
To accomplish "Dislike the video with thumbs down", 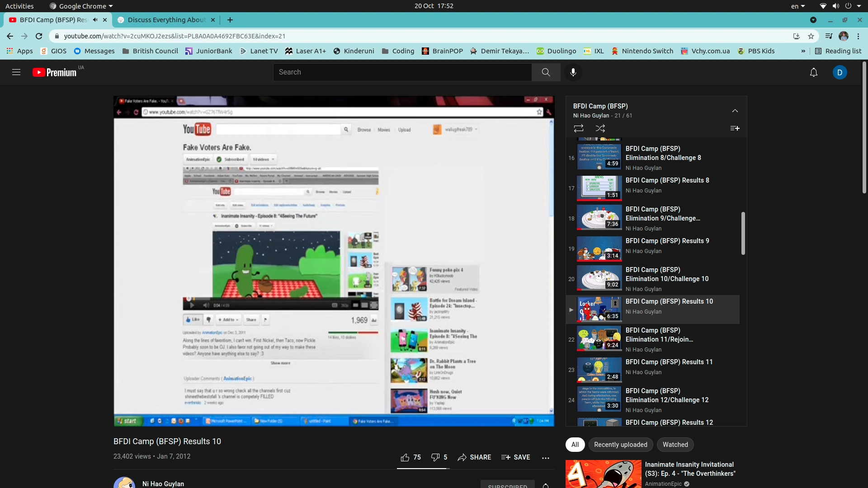I will pos(435,457).
